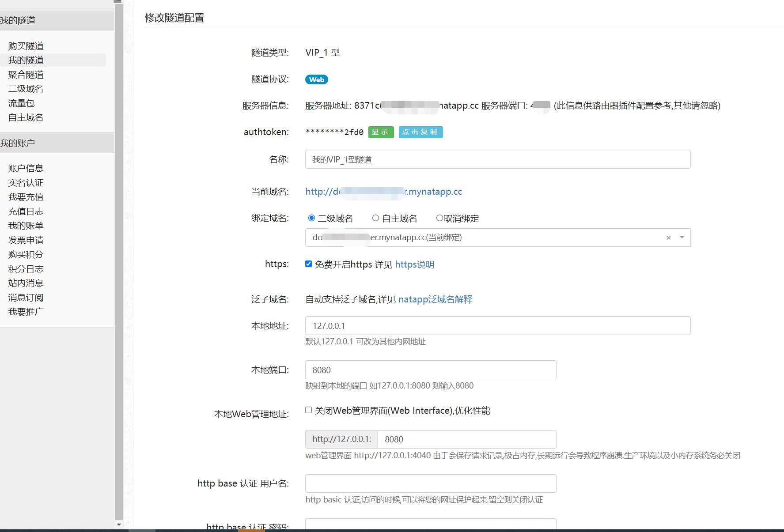Click the 我的账户 section header
Screen dimensions: 784x532
(57, 143)
